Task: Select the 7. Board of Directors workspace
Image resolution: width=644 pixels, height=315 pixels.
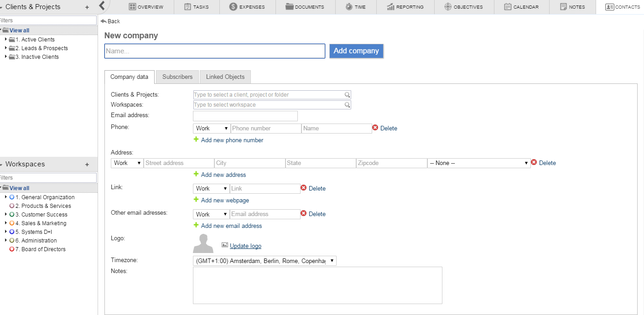Action: [43, 249]
